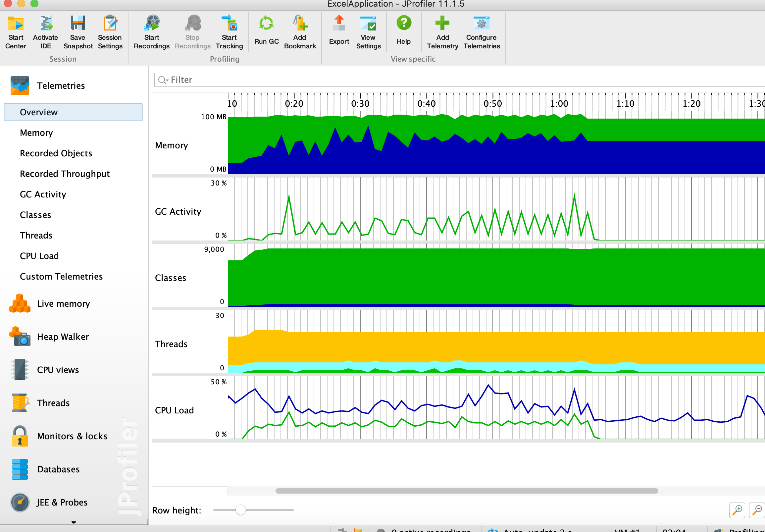This screenshot has width=765, height=532.
Task: Open the filter options magnifier dropdown
Action: [x=163, y=80]
